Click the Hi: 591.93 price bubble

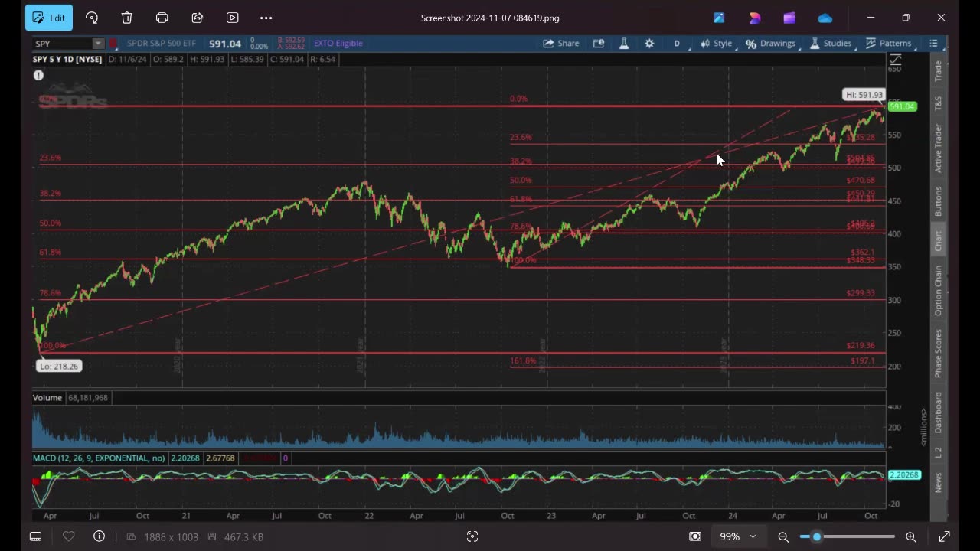864,95
